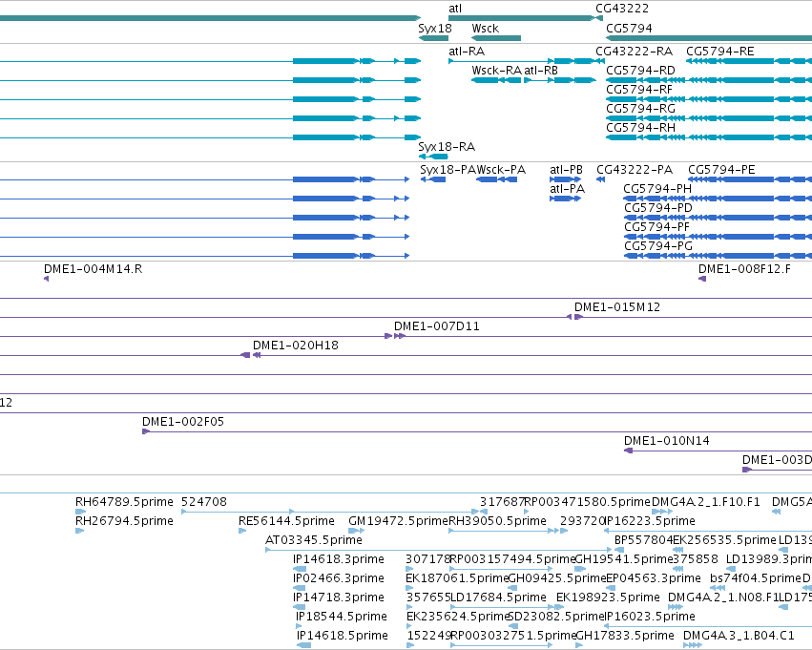Click the RH26794.5prime EST
The image size is (812, 650).
pyautogui.click(x=80, y=531)
